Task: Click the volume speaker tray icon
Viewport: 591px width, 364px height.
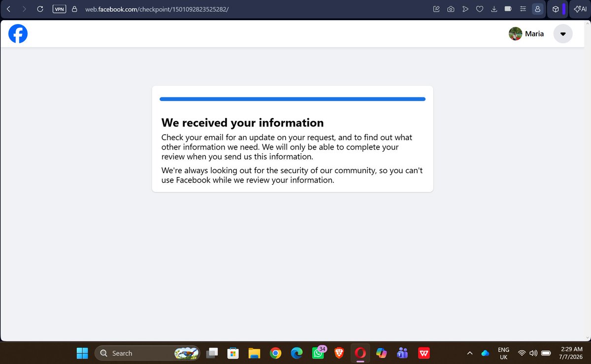Action: click(x=533, y=353)
